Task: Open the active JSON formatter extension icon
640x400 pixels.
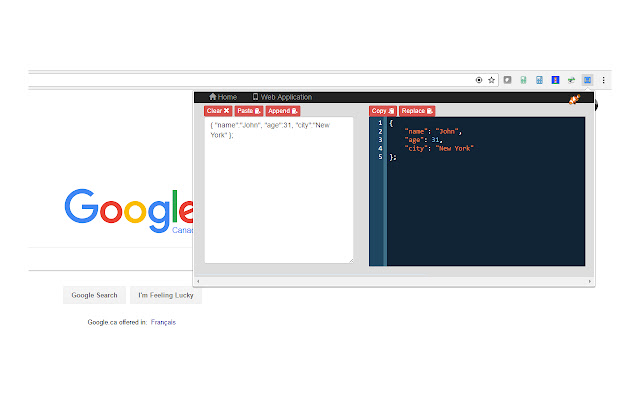Action: pyautogui.click(x=587, y=80)
